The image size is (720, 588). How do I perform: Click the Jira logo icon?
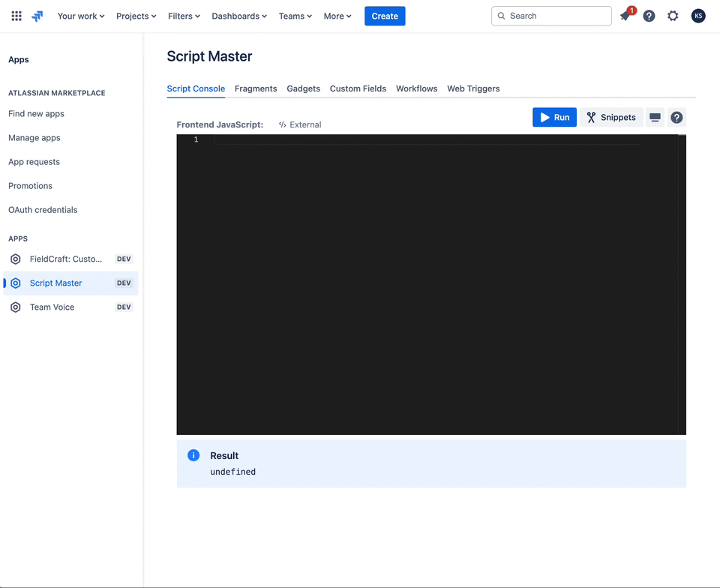pyautogui.click(x=37, y=16)
